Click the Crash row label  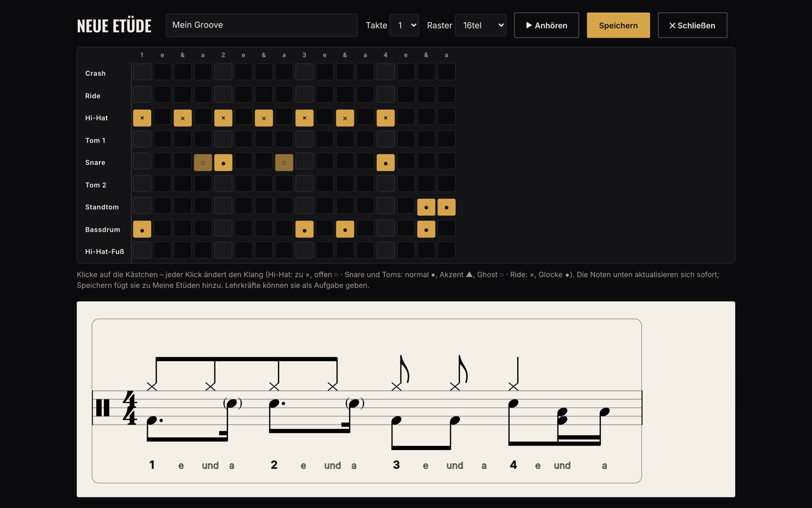coord(95,73)
